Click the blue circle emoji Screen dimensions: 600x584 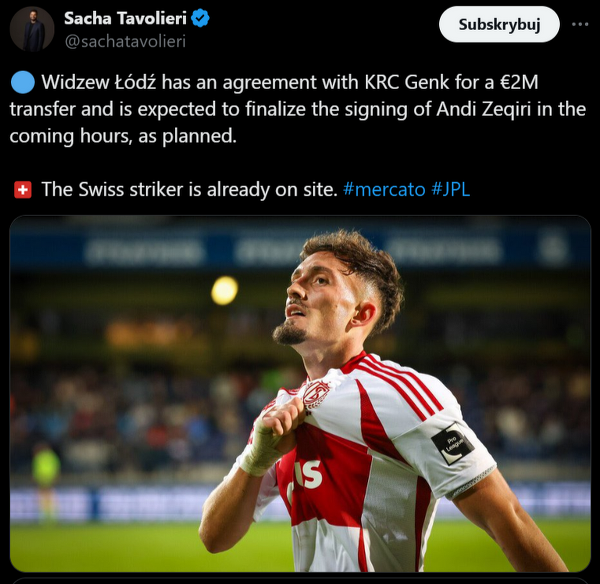pos(23,82)
